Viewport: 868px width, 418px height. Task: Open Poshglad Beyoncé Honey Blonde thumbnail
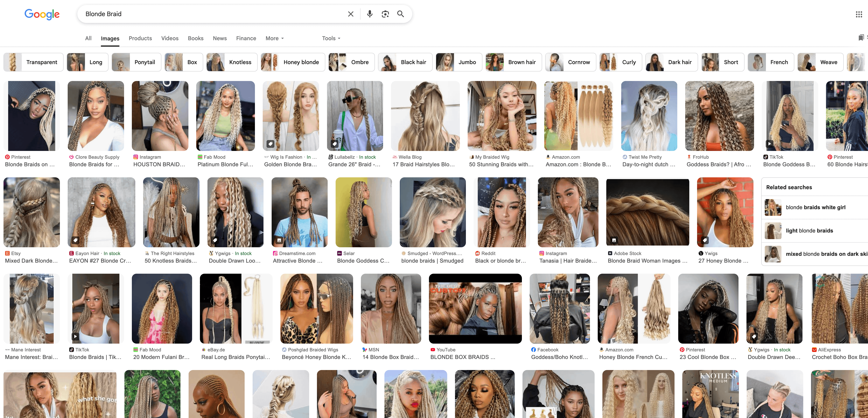(x=316, y=309)
